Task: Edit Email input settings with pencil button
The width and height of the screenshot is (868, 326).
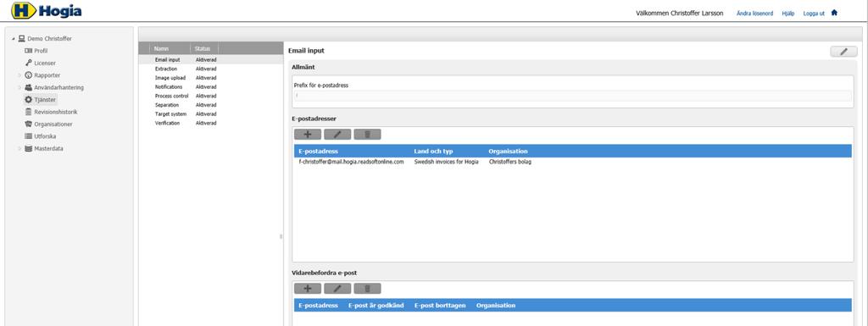Action: coord(843,52)
